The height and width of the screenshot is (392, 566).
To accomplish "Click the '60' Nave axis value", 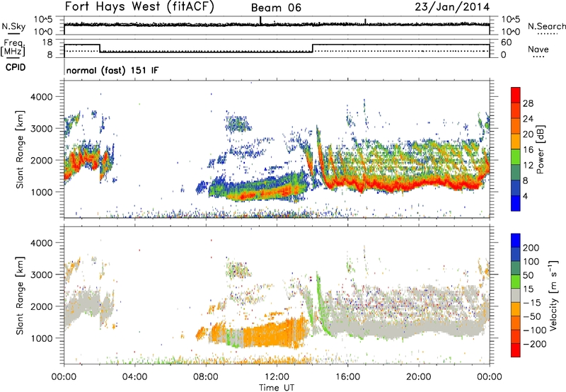I will point(506,42).
